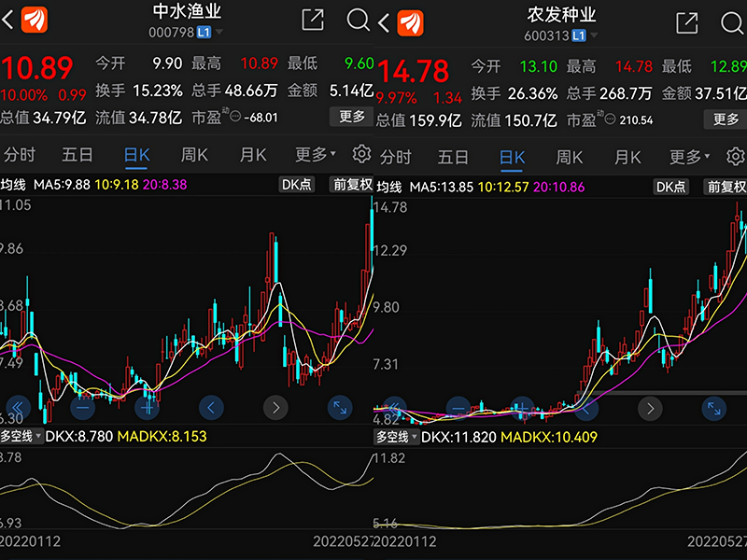Click the MA5:9.88 moving average readout

coord(62,185)
